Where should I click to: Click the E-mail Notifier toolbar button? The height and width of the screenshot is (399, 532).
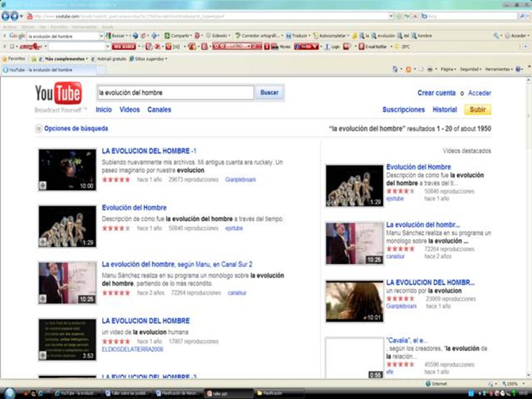click(374, 47)
